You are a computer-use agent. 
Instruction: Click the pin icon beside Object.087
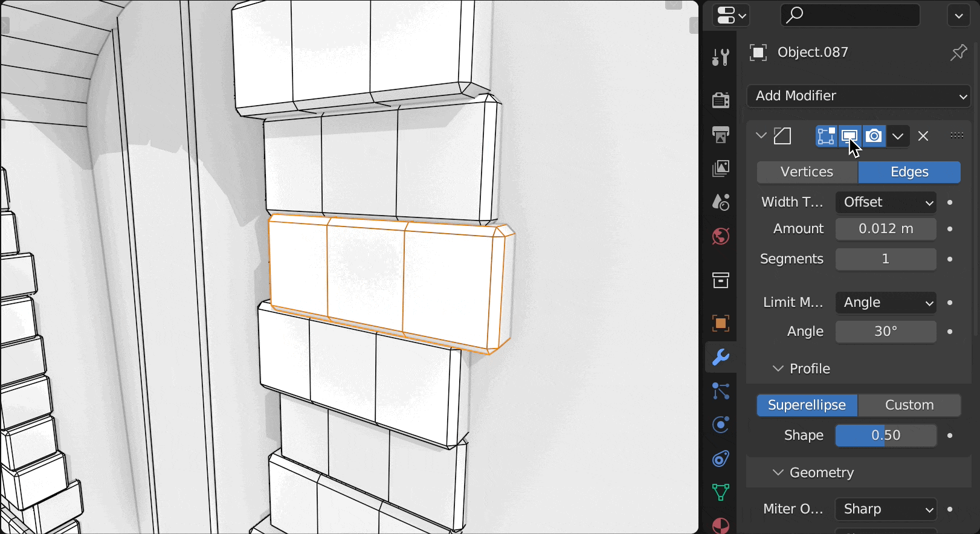pos(958,53)
